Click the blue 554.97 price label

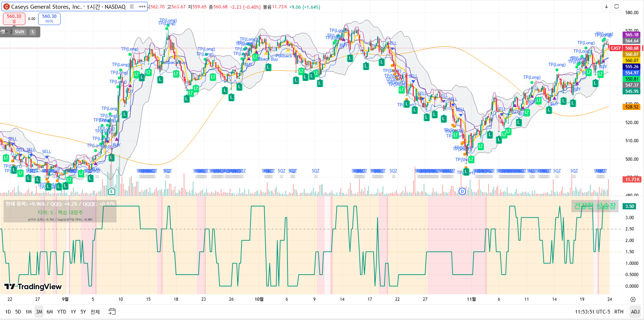[x=632, y=73]
